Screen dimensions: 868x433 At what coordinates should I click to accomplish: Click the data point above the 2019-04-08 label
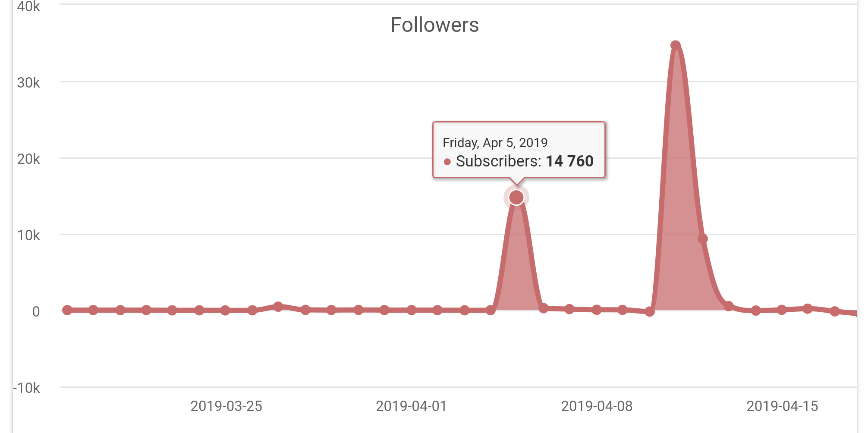(596, 310)
